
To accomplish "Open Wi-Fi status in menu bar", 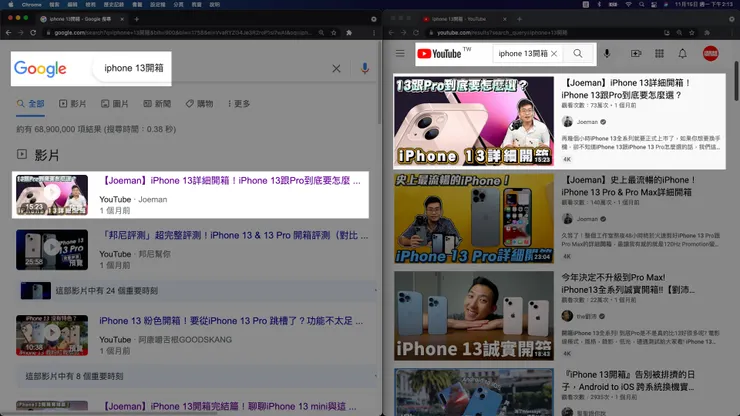I will point(628,4).
